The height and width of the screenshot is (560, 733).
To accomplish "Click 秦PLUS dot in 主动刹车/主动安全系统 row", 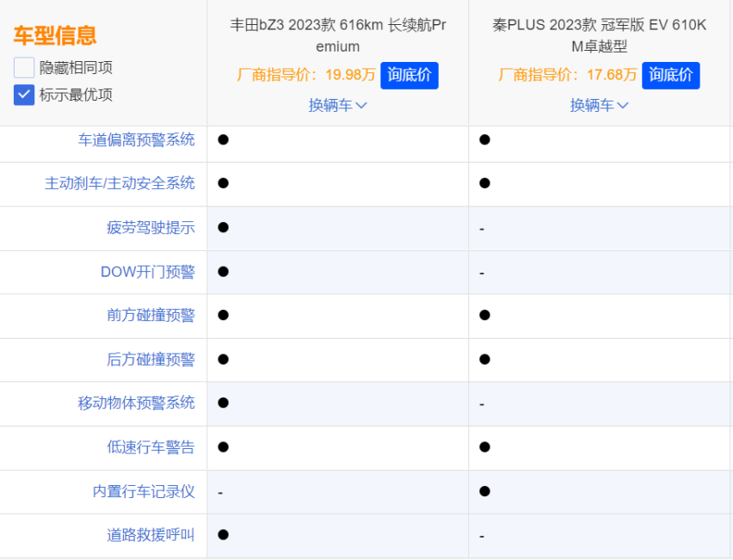I will click(484, 183).
